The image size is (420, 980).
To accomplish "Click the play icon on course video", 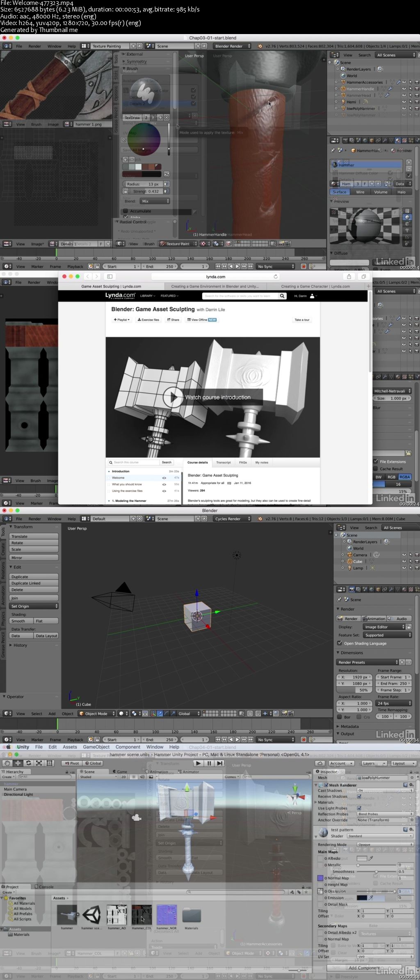I will coord(172,397).
